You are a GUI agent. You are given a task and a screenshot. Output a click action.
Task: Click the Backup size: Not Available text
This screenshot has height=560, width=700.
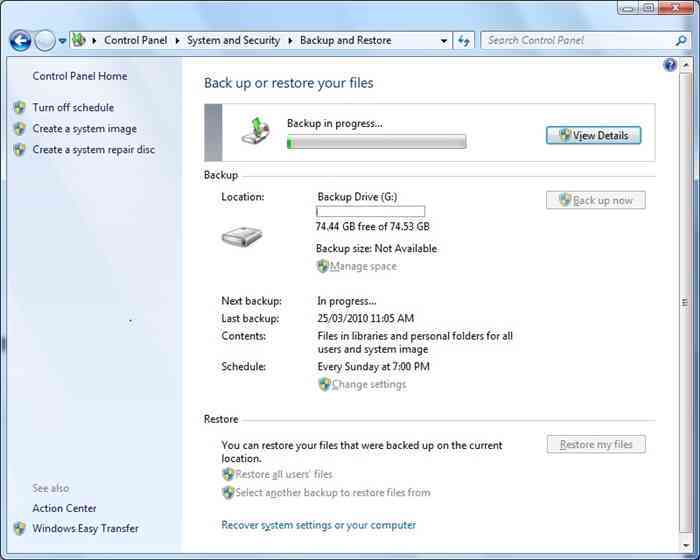[376, 248]
